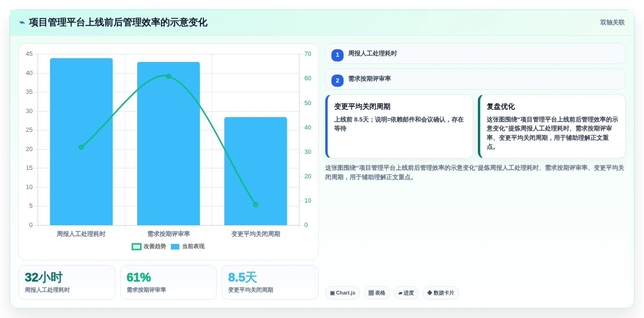The width and height of the screenshot is (644, 318).
Task: Select the 变更平均关闭周期 bar in the chart
Action: [x=255, y=171]
